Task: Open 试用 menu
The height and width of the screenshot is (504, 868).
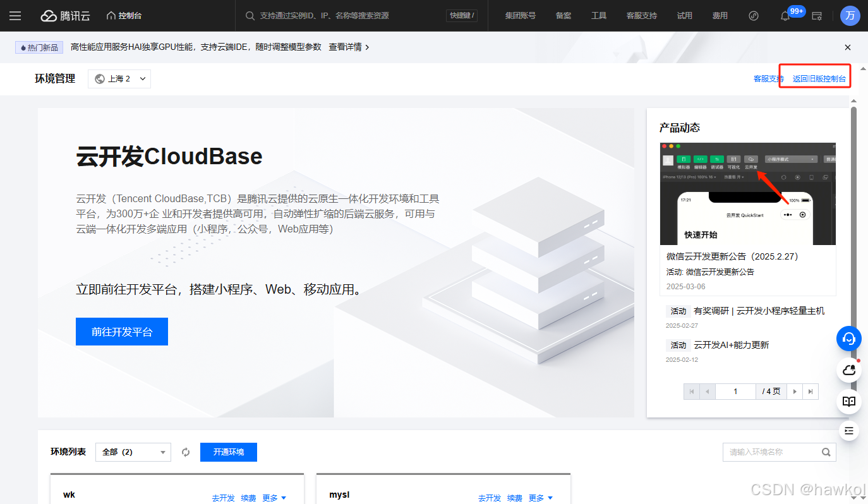Action: [684, 16]
